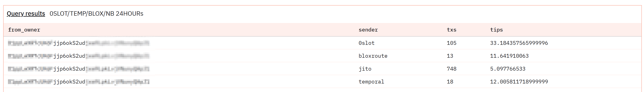Click the tips value 33.184357565999996
The image size is (644, 92).
tap(519, 43)
